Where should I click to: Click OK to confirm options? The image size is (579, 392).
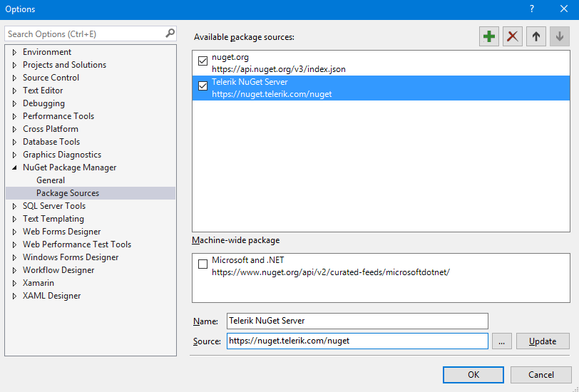pyautogui.click(x=473, y=375)
